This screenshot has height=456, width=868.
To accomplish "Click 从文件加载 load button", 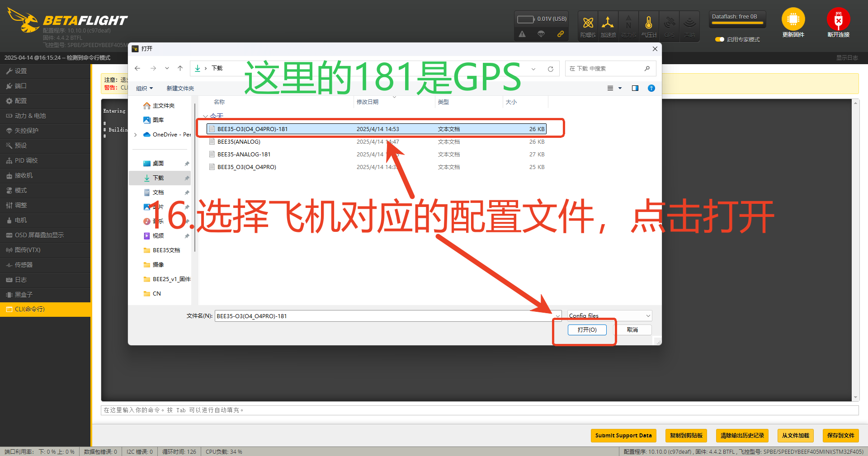I will point(795,436).
